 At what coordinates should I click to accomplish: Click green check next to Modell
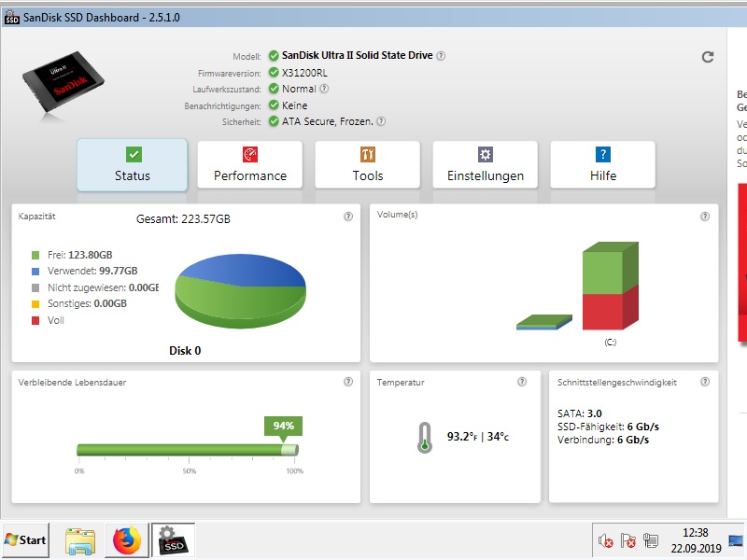click(274, 56)
